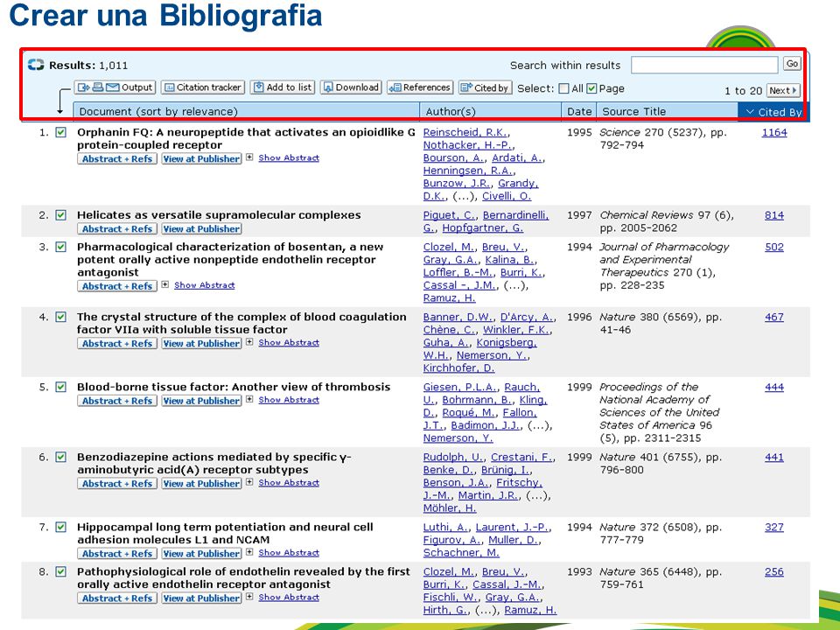The height and width of the screenshot is (630, 840).
Task: Click Add to list button
Action: [x=283, y=87]
